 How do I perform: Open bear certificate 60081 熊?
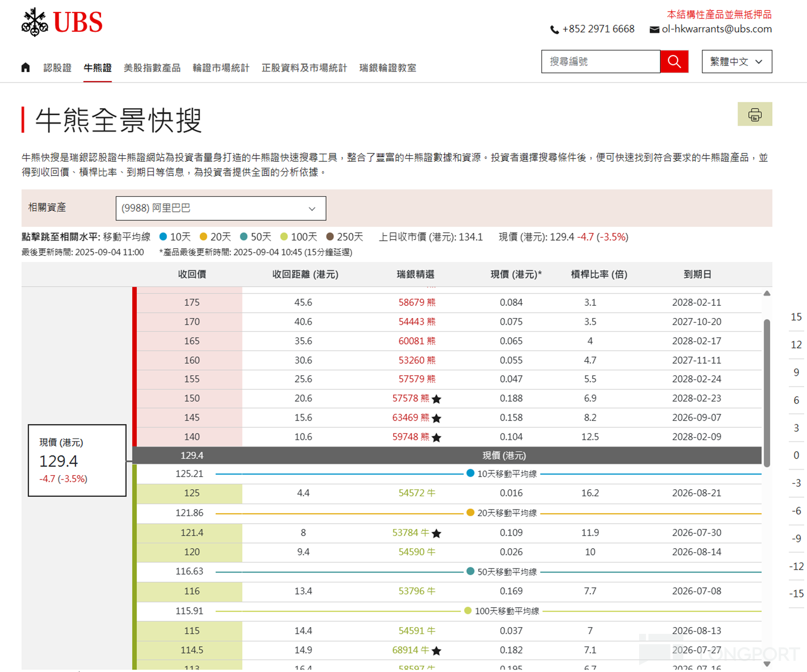coord(417,341)
